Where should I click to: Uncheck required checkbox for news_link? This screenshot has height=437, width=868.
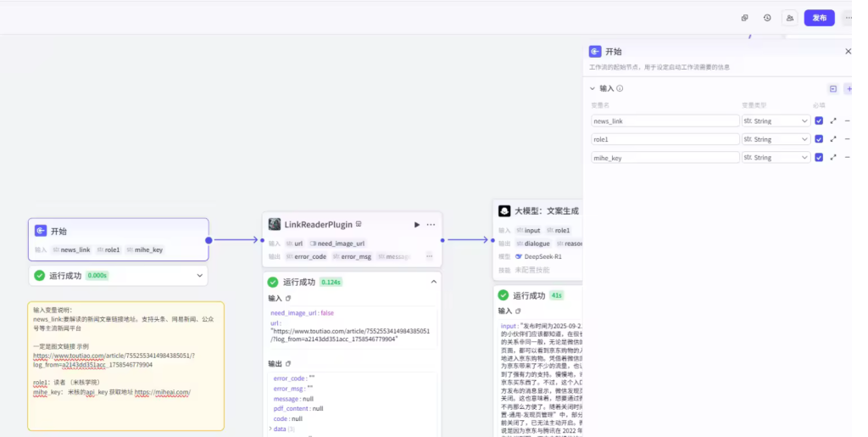click(818, 121)
